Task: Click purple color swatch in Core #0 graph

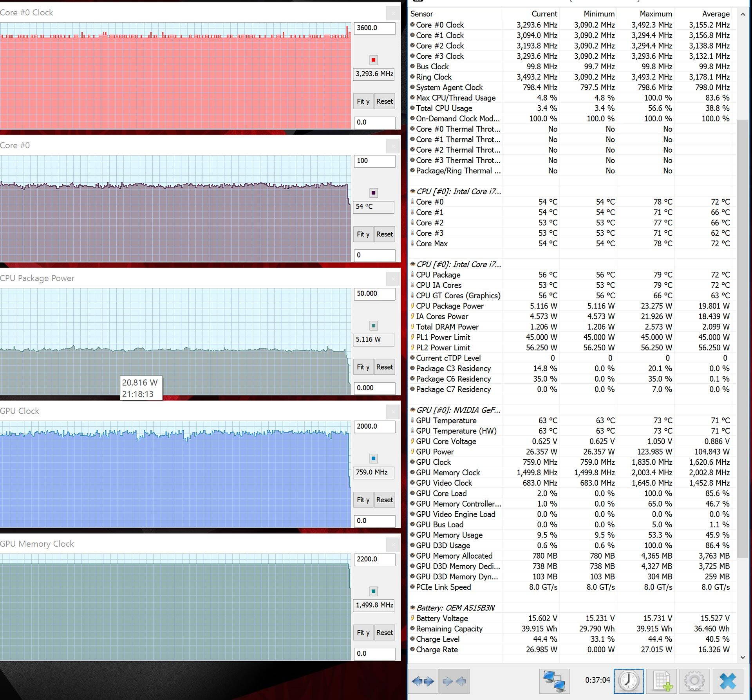Action: [x=373, y=193]
